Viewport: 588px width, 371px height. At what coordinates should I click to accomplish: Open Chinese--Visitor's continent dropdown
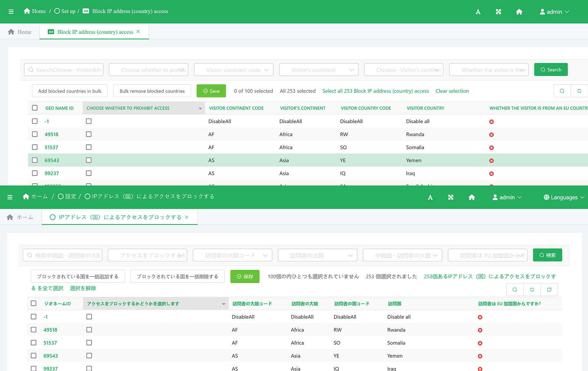tap(404, 69)
